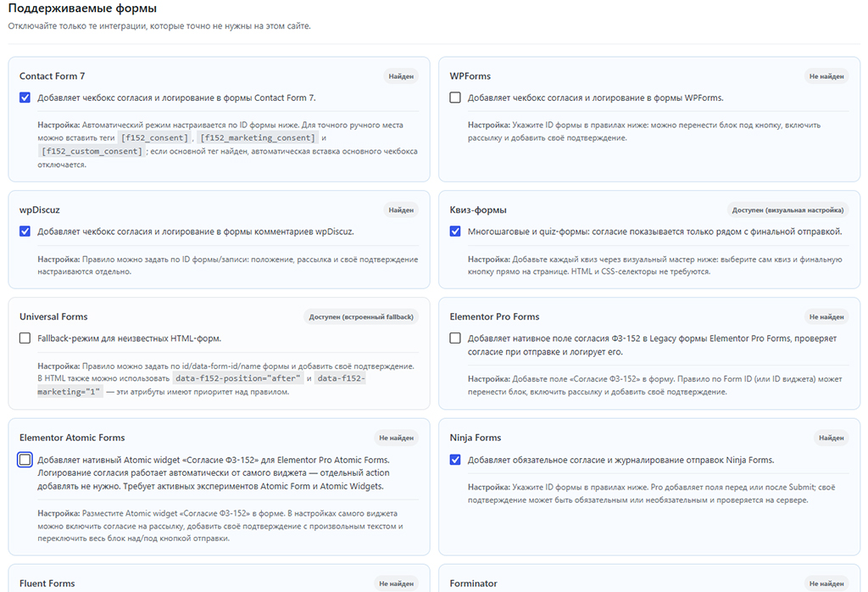868x592 pixels.
Task: Click the Contact Form 7 checkbox label text
Action: [x=176, y=98]
